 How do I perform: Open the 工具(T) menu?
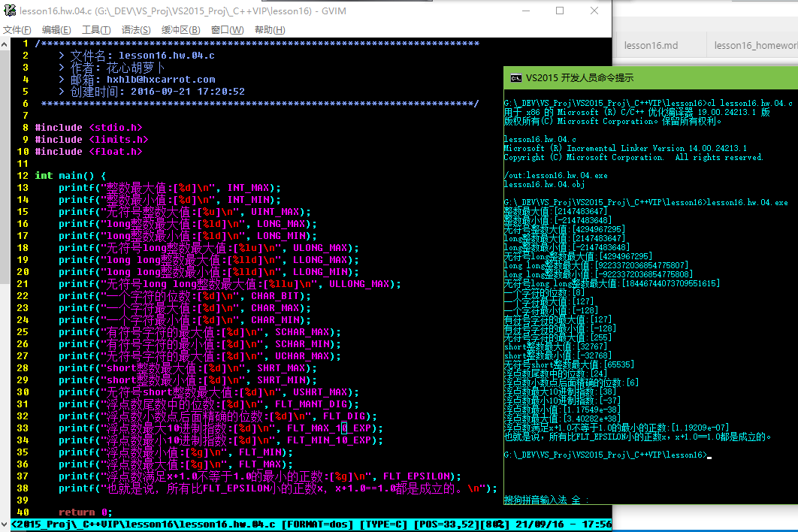[96, 30]
